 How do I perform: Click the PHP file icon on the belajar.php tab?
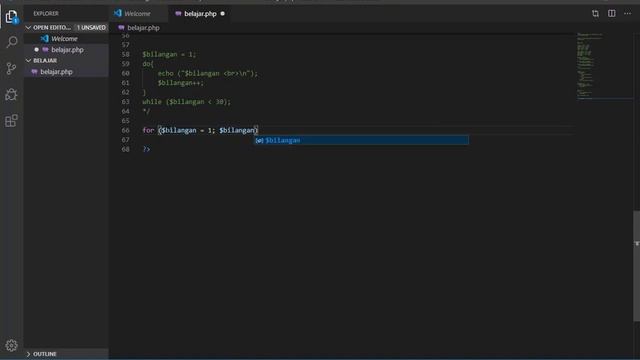[x=178, y=13]
